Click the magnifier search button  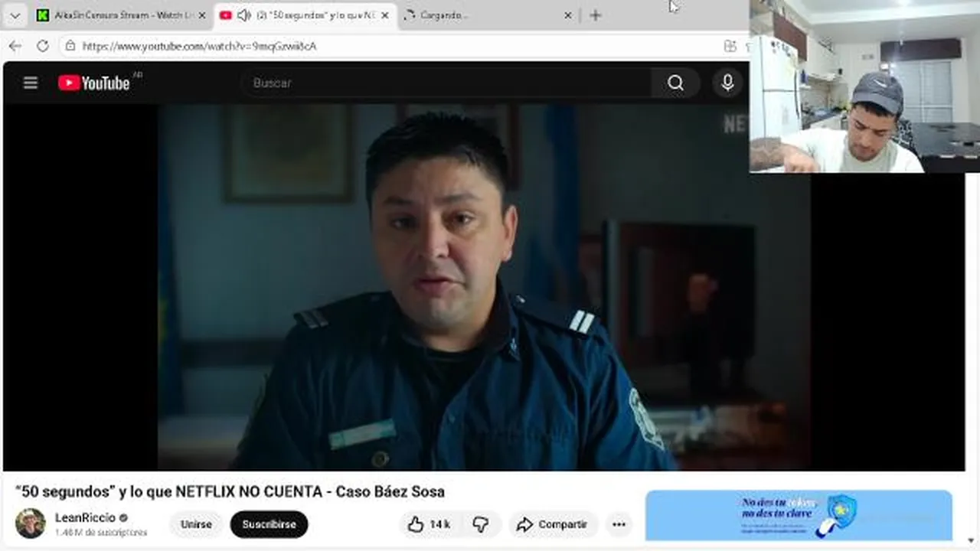click(x=675, y=83)
